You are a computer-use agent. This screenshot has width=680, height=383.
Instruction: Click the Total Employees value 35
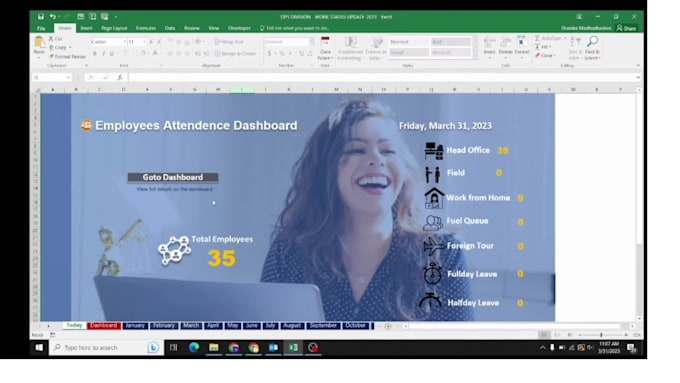(222, 258)
